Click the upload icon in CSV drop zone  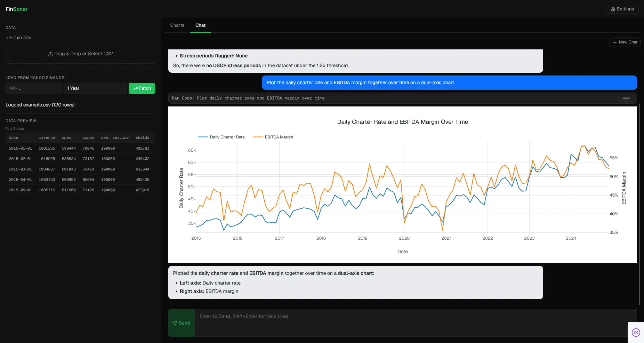coord(50,54)
